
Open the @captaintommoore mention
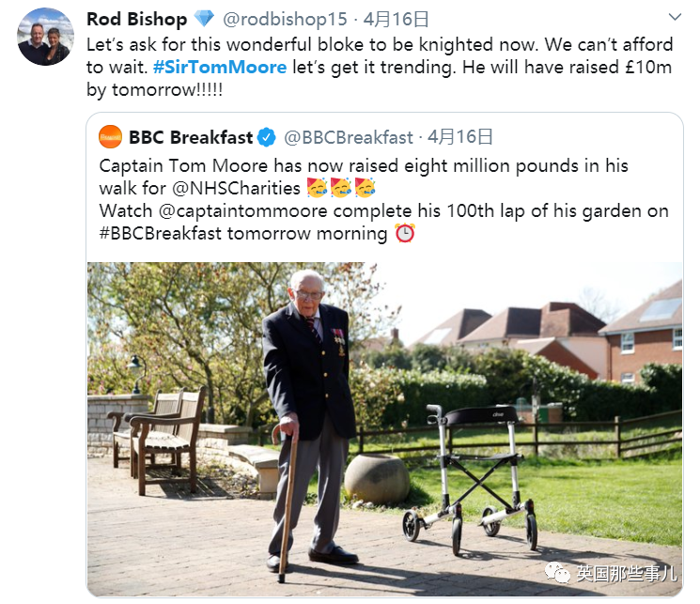tap(242, 210)
